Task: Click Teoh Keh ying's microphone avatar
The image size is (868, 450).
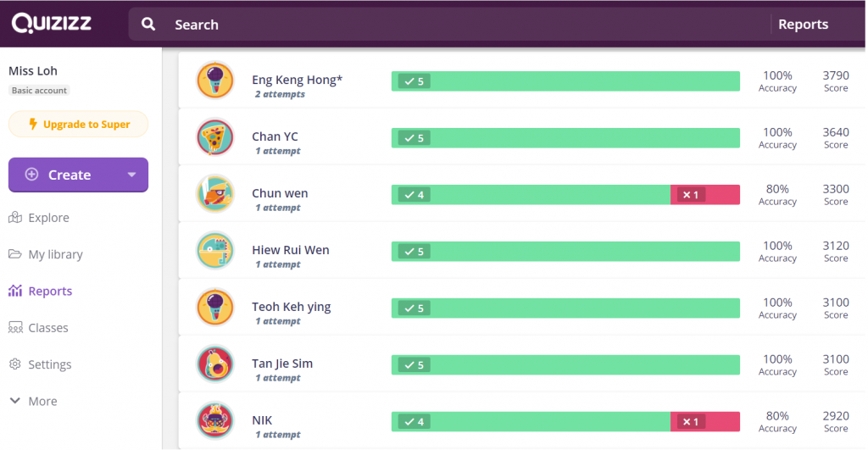Action: click(215, 308)
